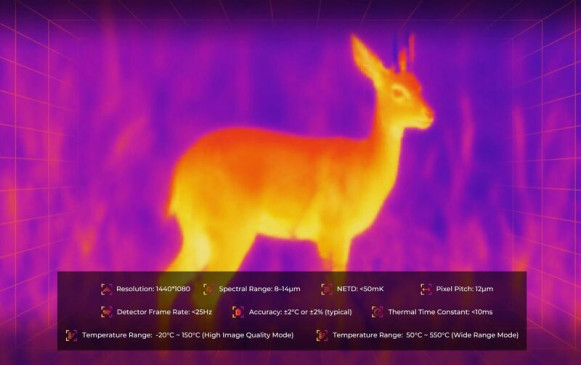Select the High Image Quality Mode temperature text
The height and width of the screenshot is (365, 581).
point(188,335)
